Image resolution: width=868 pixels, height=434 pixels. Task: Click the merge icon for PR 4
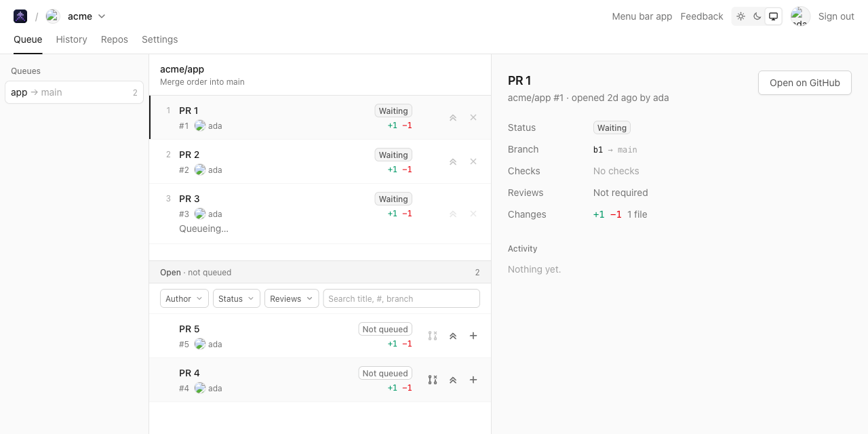(433, 380)
